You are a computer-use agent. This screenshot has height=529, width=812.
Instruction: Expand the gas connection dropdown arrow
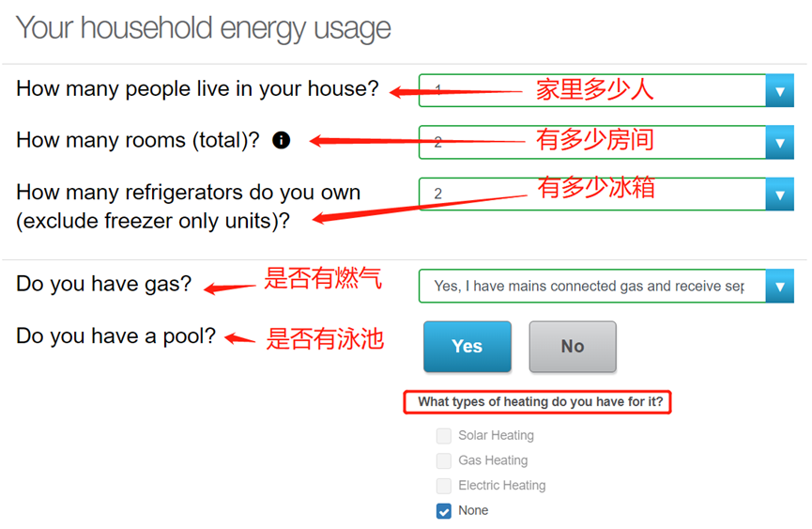[x=779, y=286]
